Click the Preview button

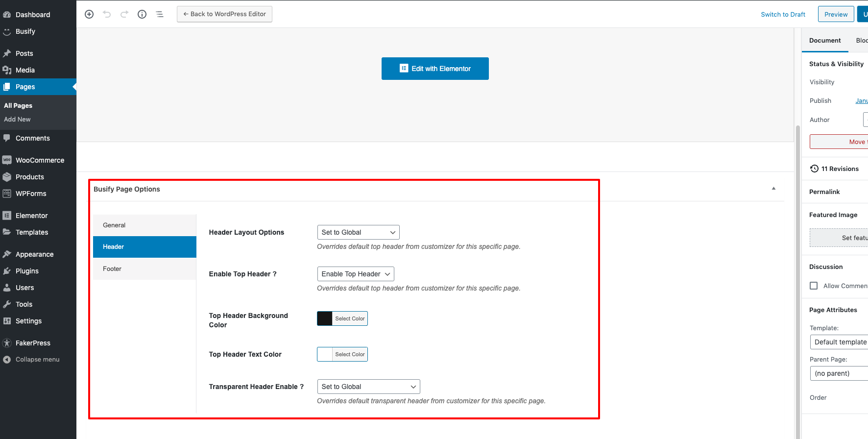coord(836,14)
